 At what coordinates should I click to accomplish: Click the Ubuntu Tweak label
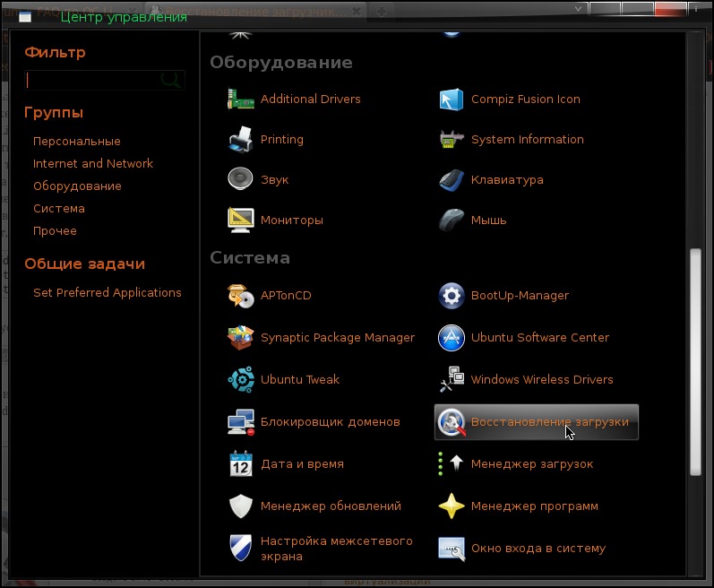(x=299, y=379)
